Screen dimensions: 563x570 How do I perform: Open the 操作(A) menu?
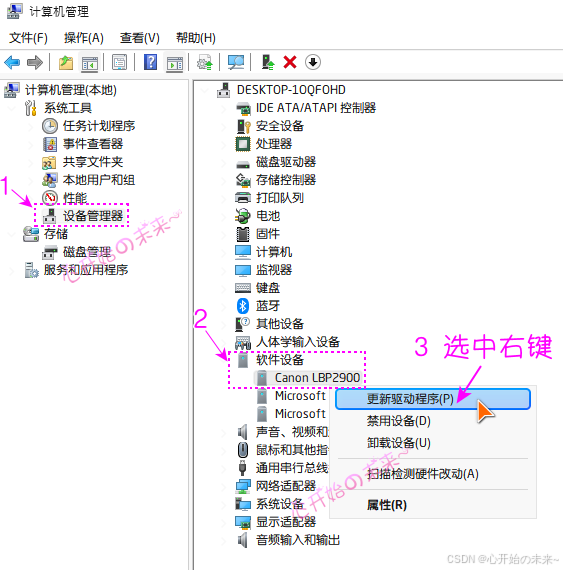[84, 38]
